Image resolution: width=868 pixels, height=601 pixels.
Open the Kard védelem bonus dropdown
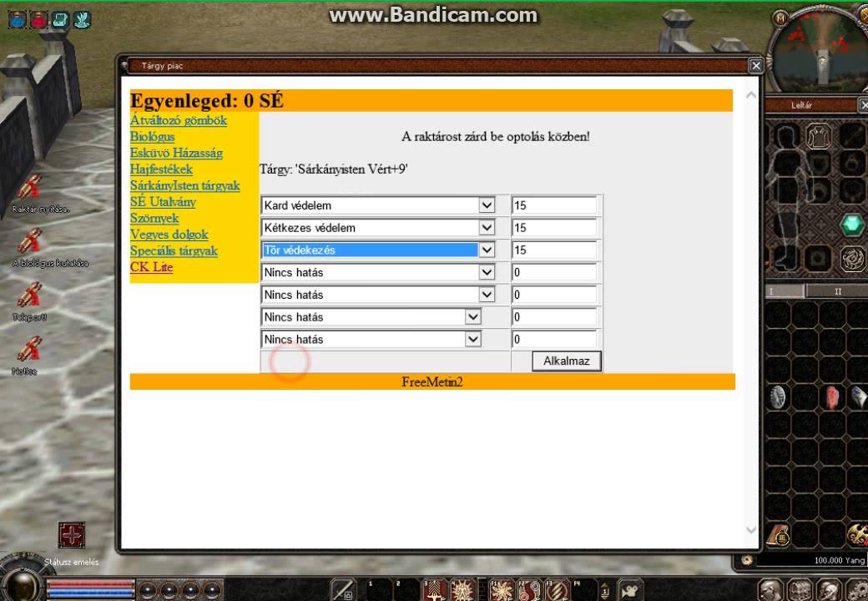[x=378, y=205]
